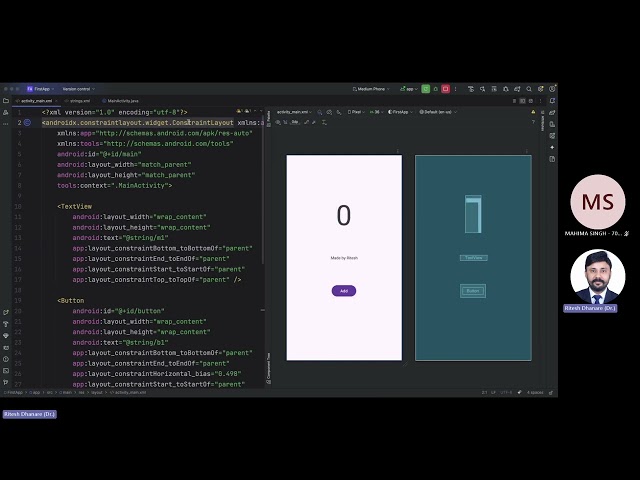Image resolution: width=640 pixels, height=480 pixels.
Task: Toggle view options eye icon in design toolbar
Action: pyautogui.click(x=278, y=122)
